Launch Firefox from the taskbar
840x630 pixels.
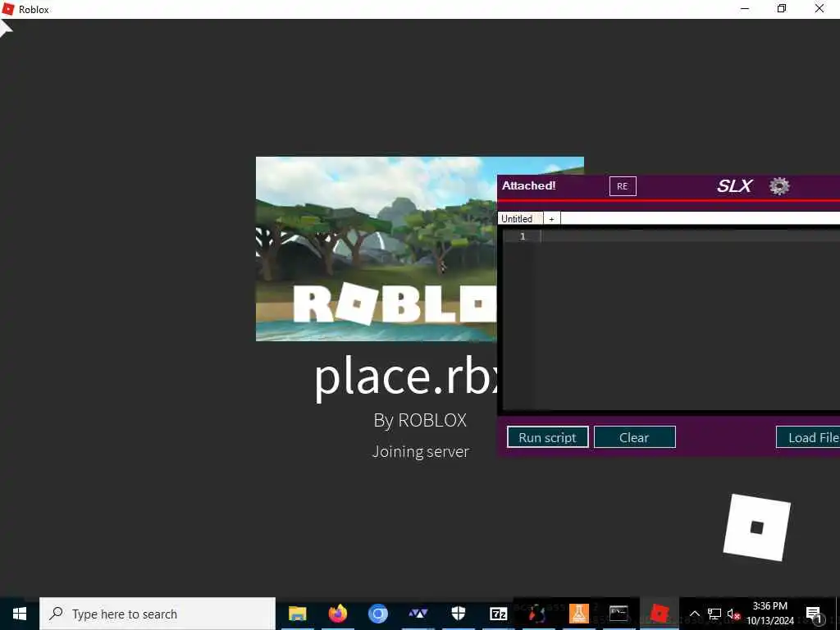pos(337,614)
